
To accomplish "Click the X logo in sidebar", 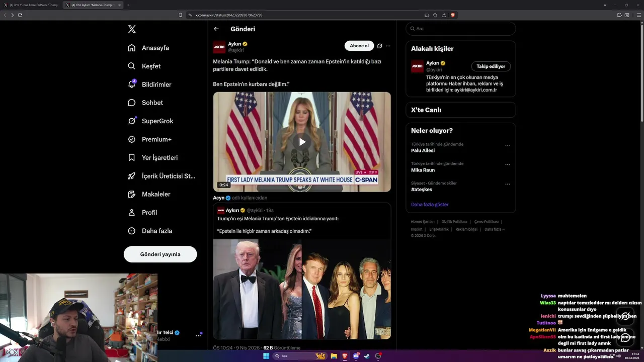I will (x=132, y=29).
